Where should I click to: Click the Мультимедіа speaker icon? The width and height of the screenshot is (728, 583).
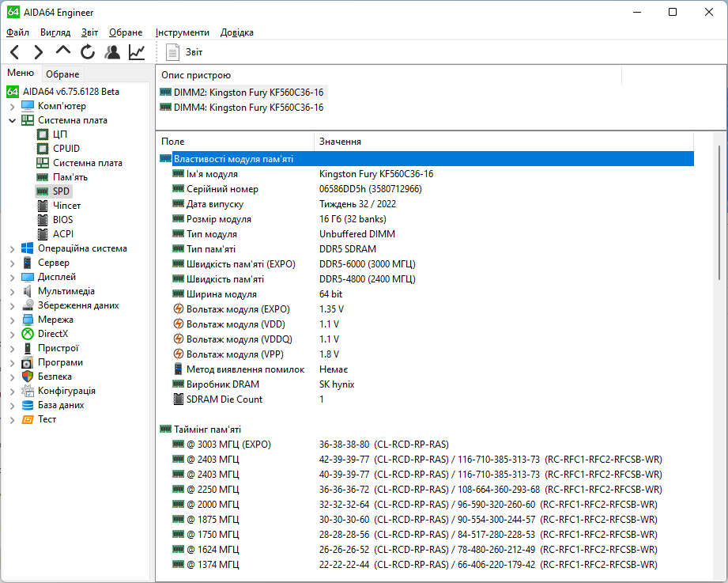click(x=28, y=291)
